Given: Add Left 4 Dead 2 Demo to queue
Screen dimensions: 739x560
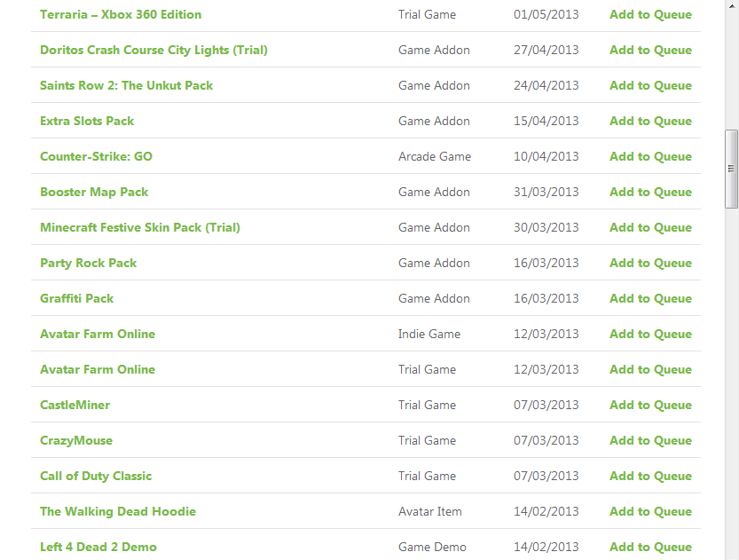Looking at the screenshot, I should click(650, 548).
